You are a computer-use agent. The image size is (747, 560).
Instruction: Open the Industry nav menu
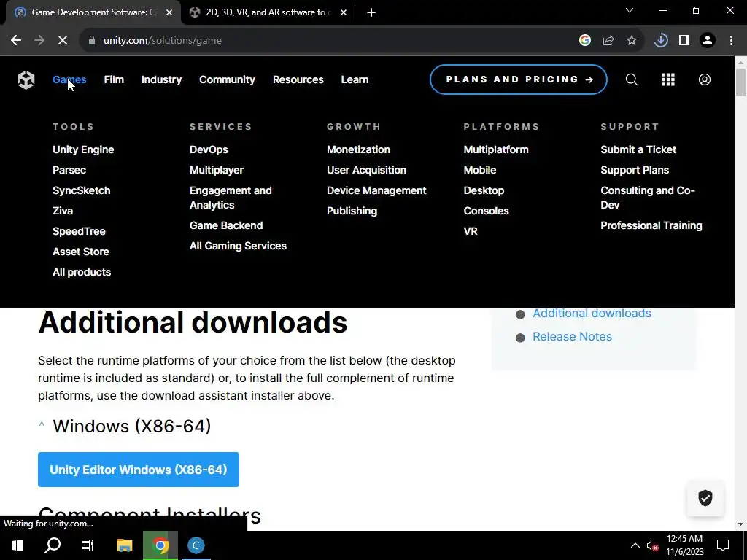161,79
